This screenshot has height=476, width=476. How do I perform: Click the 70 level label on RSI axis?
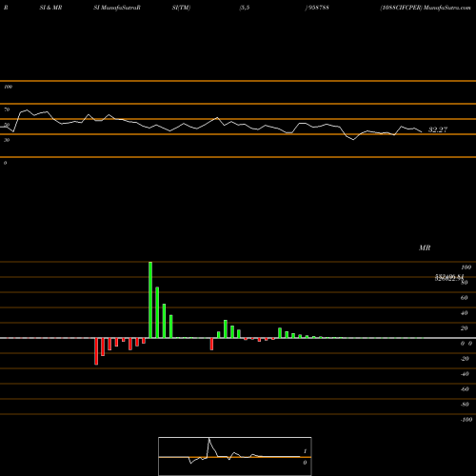(x=7, y=109)
